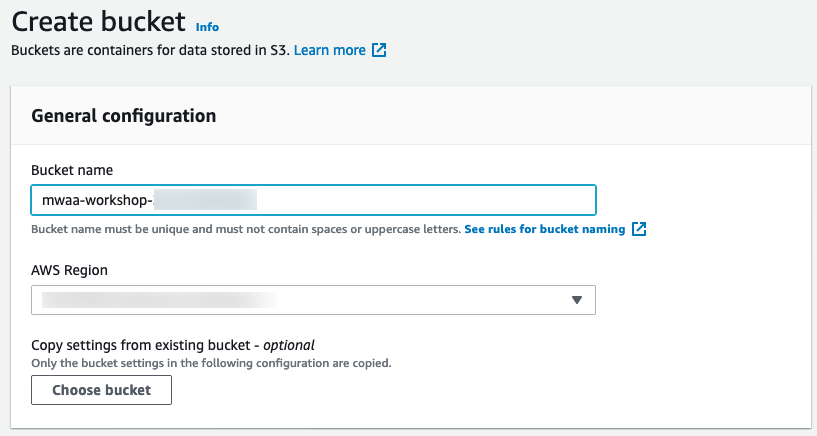Click the Create bucket page heading
This screenshot has height=436, width=817.
tap(98, 21)
